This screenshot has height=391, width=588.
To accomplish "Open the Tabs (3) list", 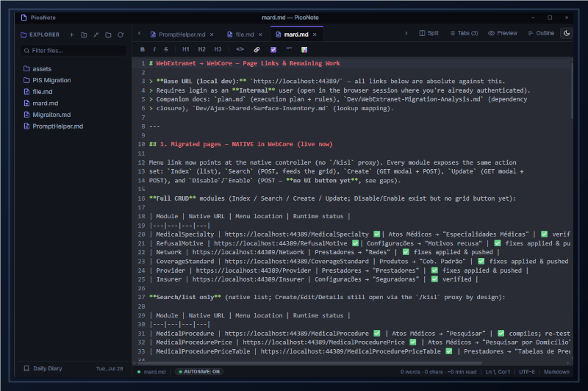I will [464, 33].
